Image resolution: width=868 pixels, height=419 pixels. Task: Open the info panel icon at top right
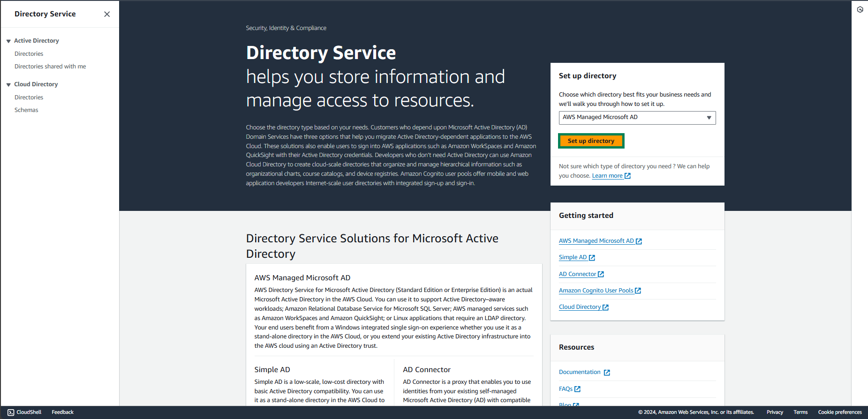[860, 9]
